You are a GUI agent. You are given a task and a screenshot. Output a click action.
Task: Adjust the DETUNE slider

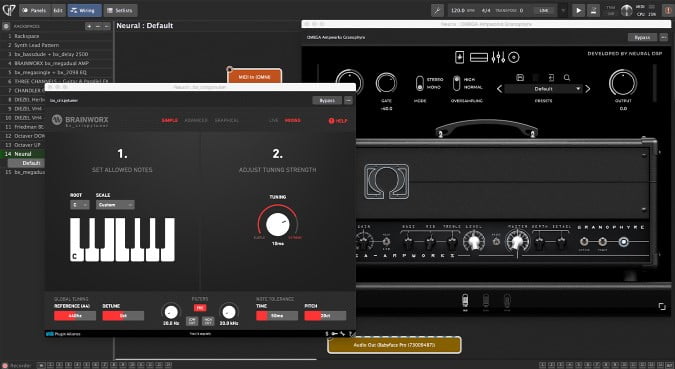[123, 316]
